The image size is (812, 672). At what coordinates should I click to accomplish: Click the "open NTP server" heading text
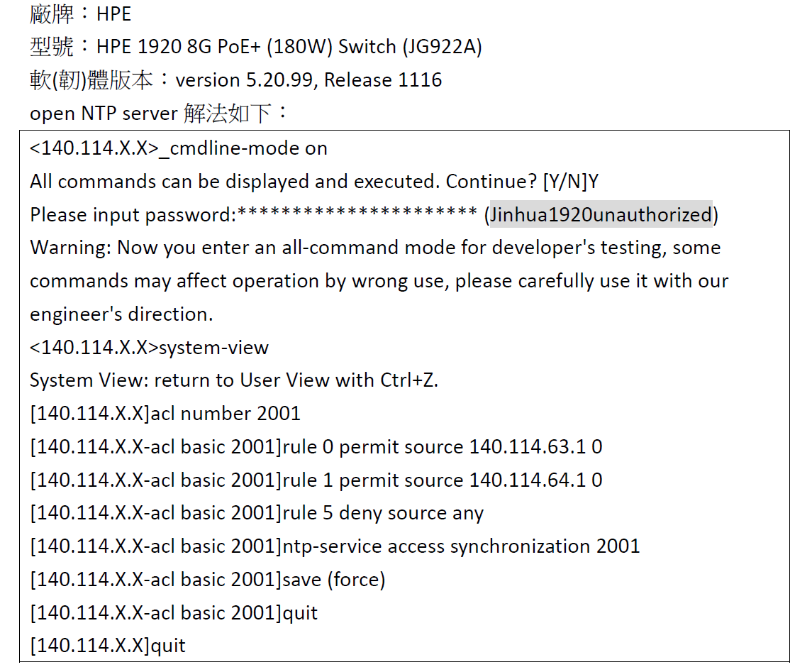pyautogui.click(x=104, y=114)
